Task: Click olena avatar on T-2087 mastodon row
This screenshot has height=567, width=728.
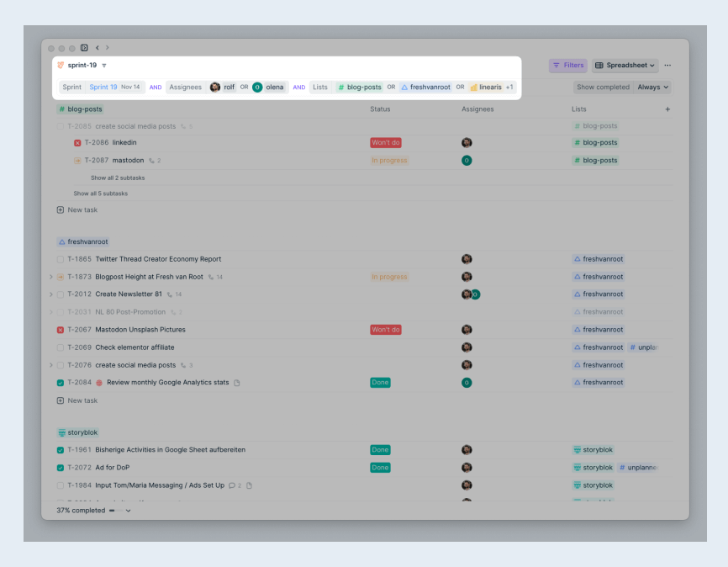Action: point(467,161)
